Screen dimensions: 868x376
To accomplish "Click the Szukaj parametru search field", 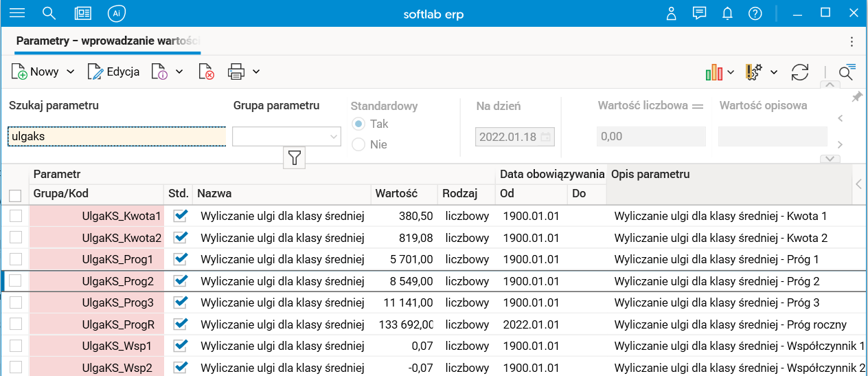I will pos(117,137).
